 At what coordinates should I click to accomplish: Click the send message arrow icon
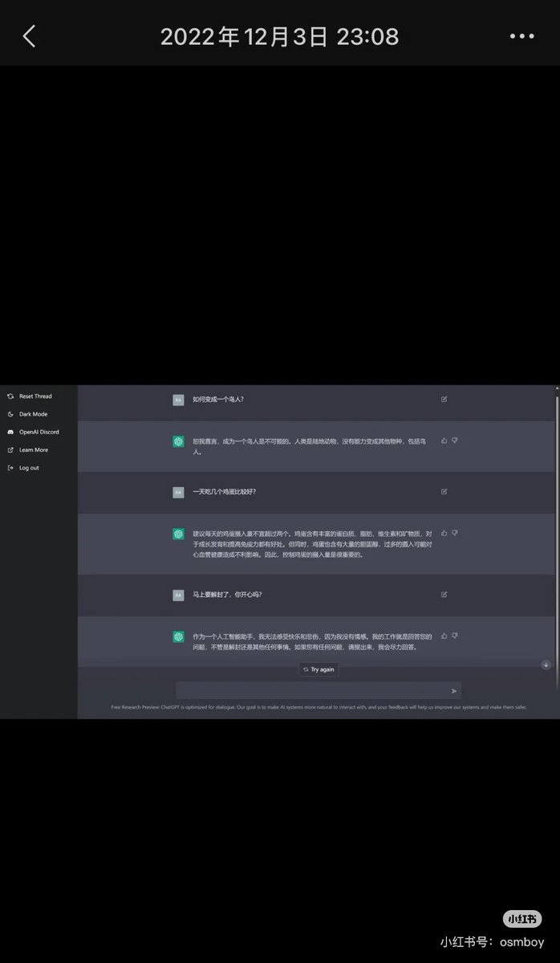[454, 691]
